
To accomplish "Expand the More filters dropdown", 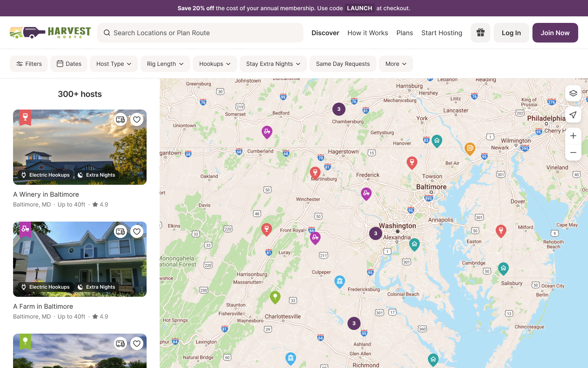I will (x=396, y=64).
